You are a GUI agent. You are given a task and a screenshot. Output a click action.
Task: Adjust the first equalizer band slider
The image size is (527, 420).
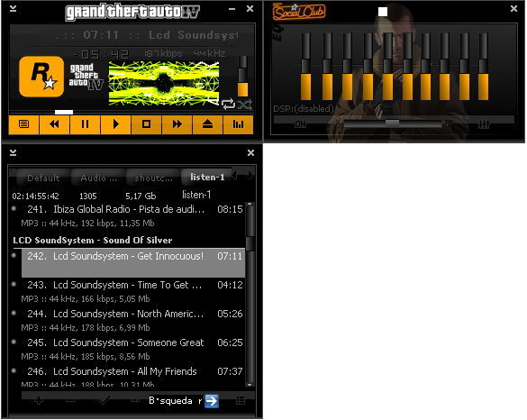tap(306, 67)
